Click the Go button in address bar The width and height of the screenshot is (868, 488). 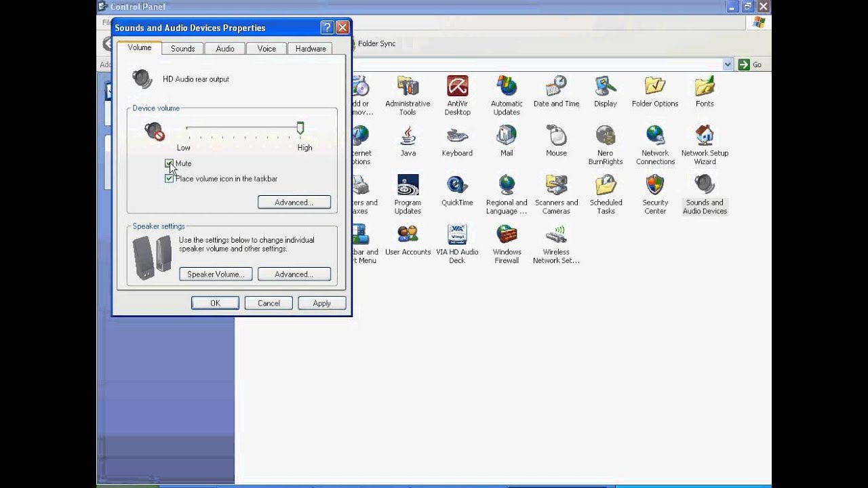(751, 64)
